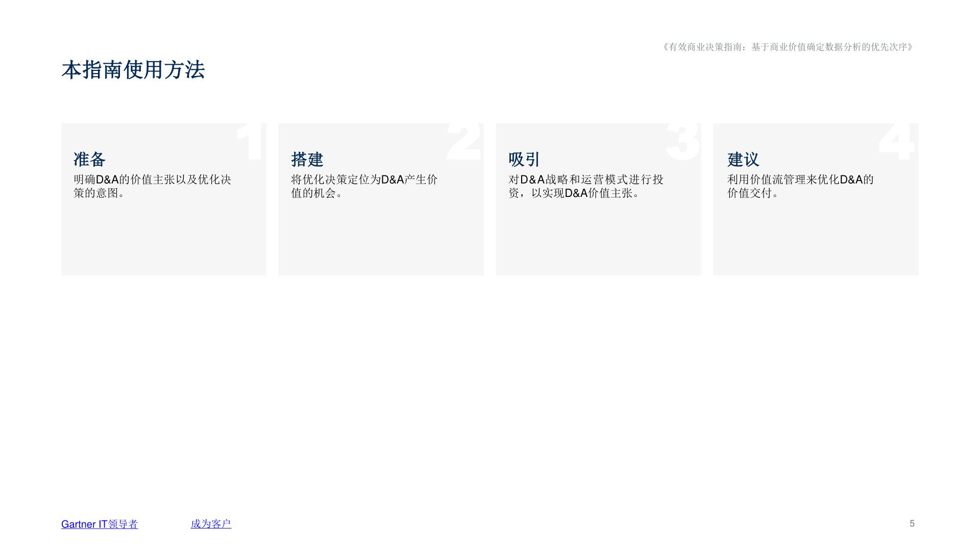980x551 pixels.
Task: Select the 搭建 card heading
Action: 307,159
